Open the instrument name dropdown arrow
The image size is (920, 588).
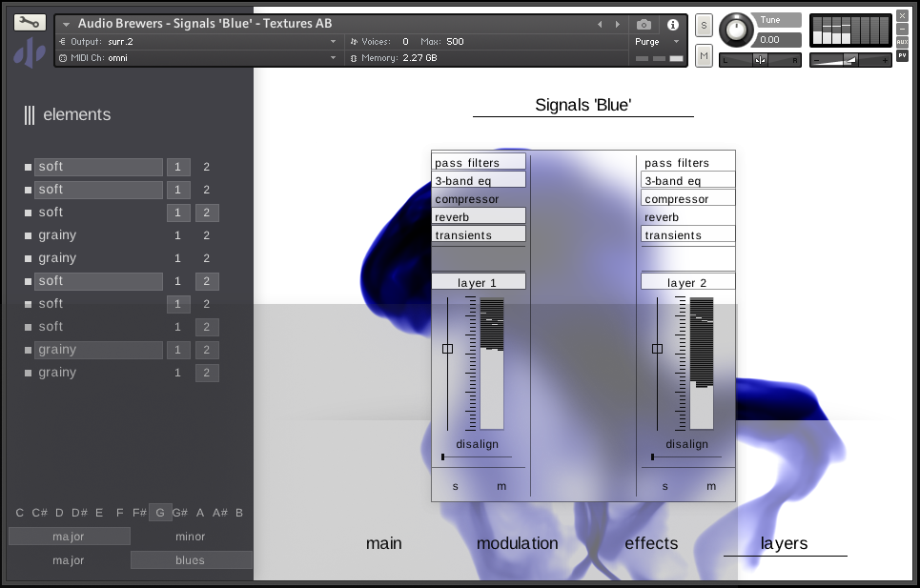tap(67, 24)
